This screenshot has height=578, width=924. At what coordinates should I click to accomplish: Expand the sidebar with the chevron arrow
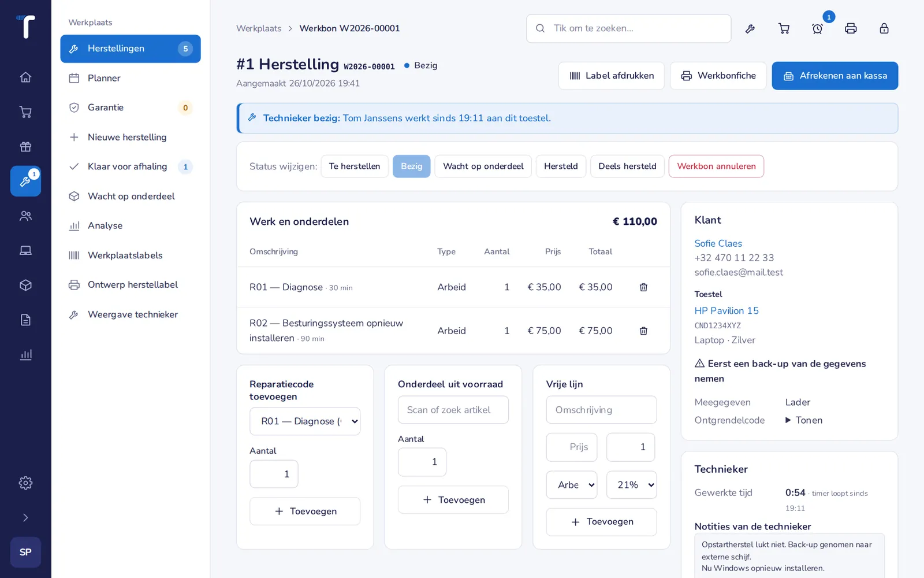click(x=25, y=518)
